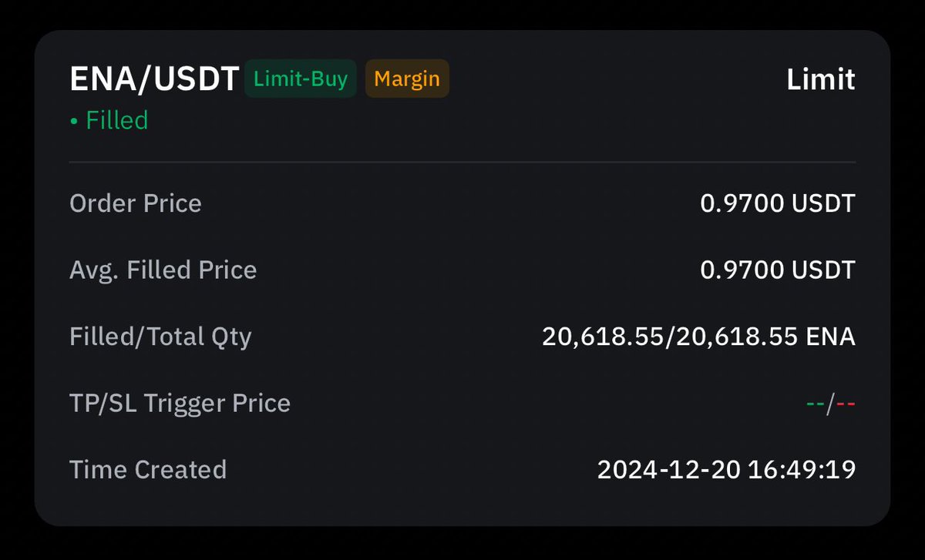Tap the Limit-Buy badge
Screen dimensions: 925x560
coord(301,79)
